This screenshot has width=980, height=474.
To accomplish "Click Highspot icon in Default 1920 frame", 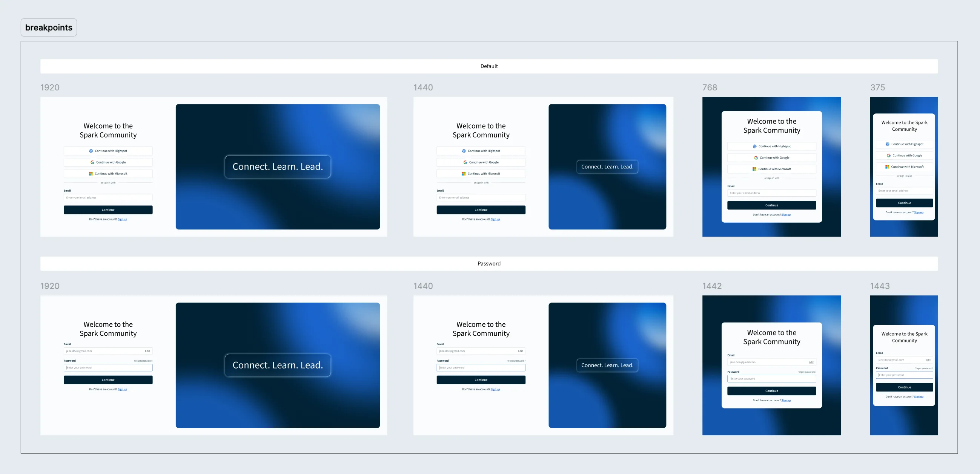I will point(91,151).
